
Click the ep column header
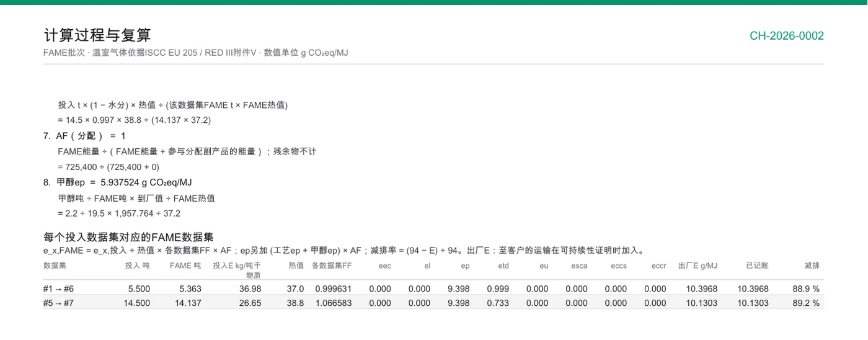(465, 266)
